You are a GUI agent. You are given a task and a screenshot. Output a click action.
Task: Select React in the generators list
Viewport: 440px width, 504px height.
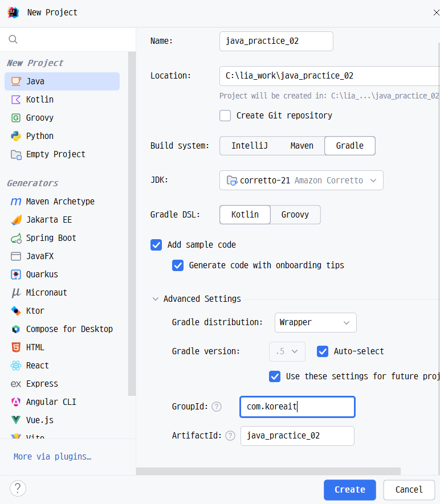coord(62,366)
